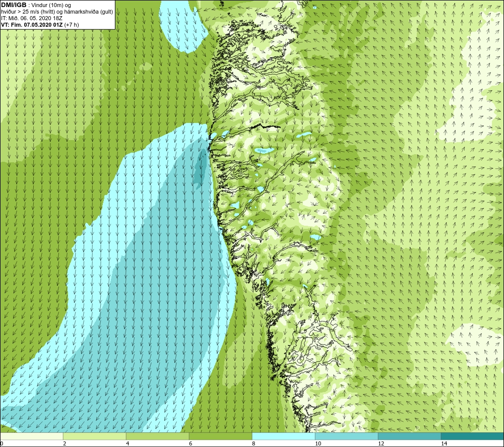The width and height of the screenshot is (504, 447).
Task: Click the 4–6 m/s green legend swatch
Action: pos(157,436)
